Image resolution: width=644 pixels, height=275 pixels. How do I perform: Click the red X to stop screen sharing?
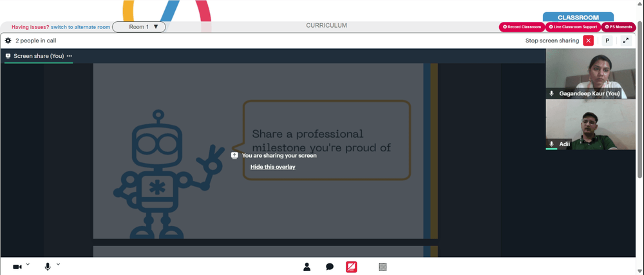tap(588, 41)
